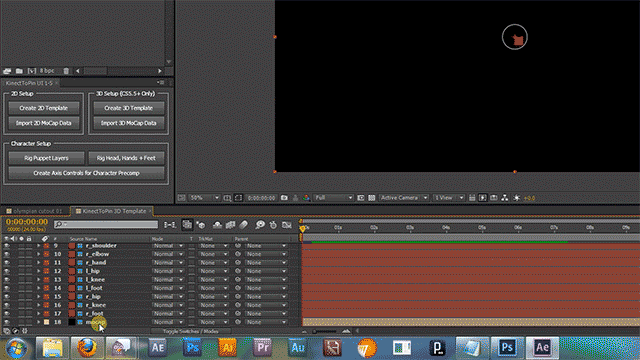
Task: Click Toggle Switches / Modes button
Action: point(191,331)
